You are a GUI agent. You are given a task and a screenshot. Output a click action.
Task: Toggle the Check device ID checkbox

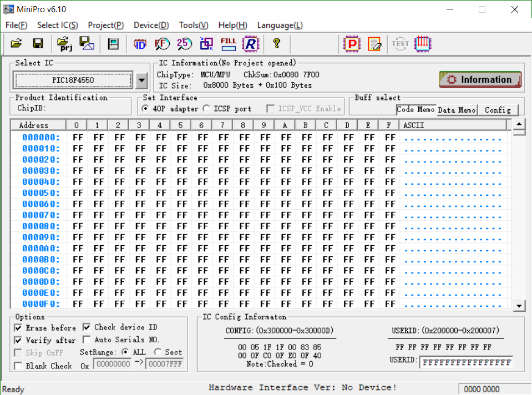click(87, 327)
